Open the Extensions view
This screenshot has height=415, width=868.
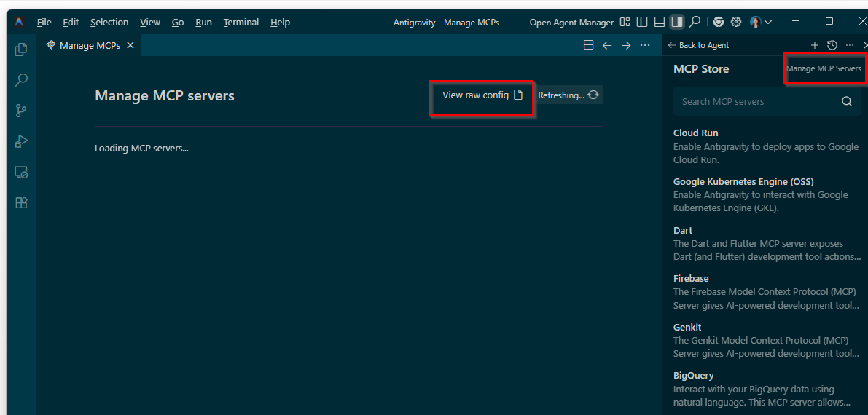pyautogui.click(x=21, y=202)
